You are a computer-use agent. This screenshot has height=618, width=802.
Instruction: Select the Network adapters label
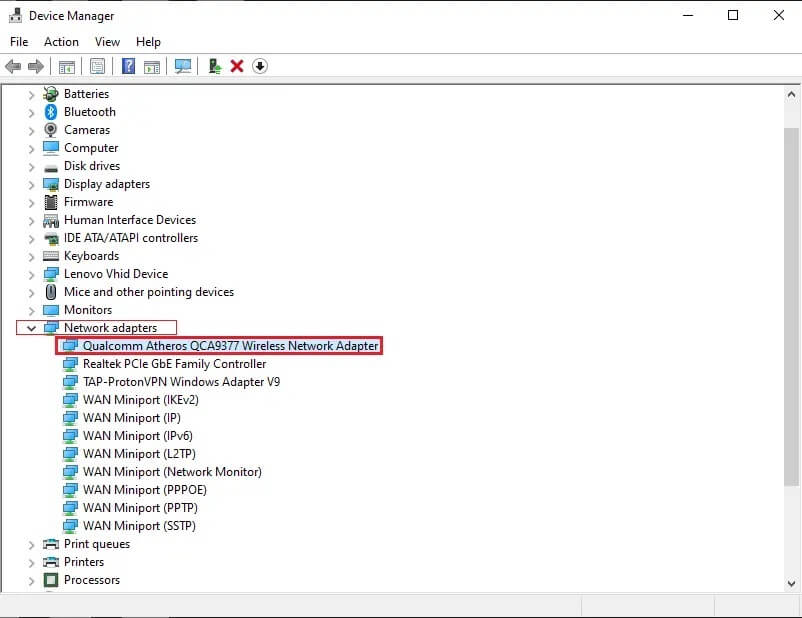(x=110, y=328)
